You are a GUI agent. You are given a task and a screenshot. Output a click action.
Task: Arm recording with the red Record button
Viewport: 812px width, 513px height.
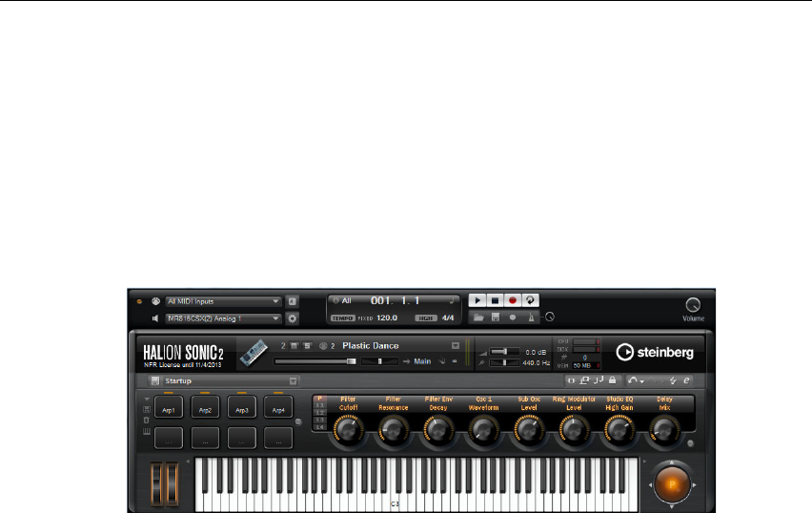[x=513, y=300]
